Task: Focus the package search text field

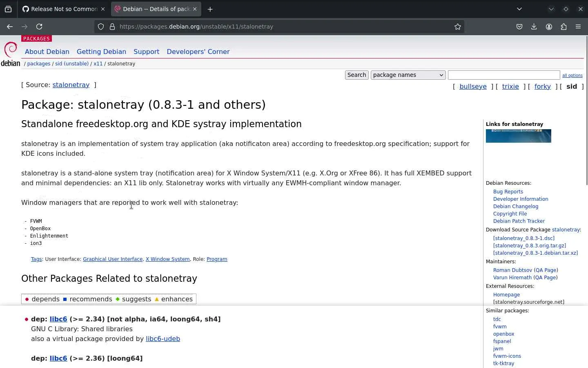Action: point(503,75)
